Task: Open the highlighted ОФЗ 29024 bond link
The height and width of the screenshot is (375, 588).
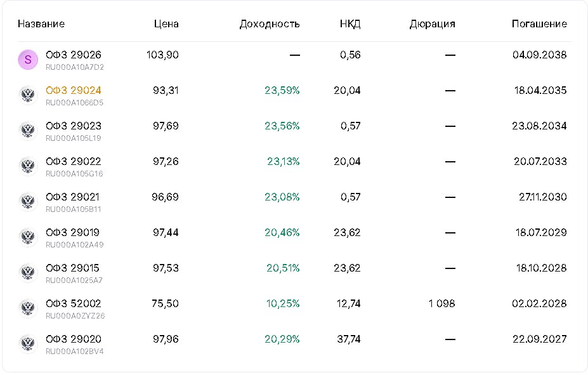Action: (74, 91)
